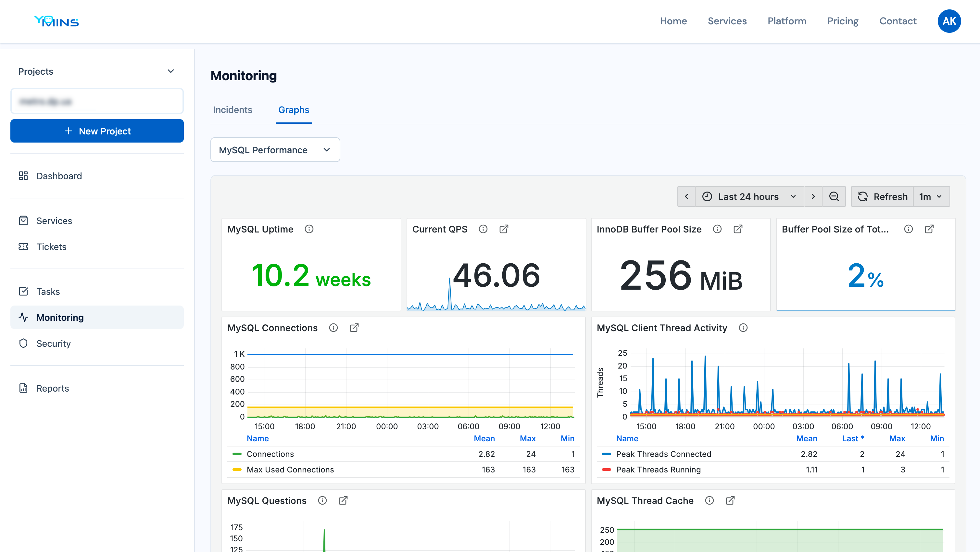The image size is (980, 552).
Task: Open the Security section in sidebar
Action: tap(54, 343)
